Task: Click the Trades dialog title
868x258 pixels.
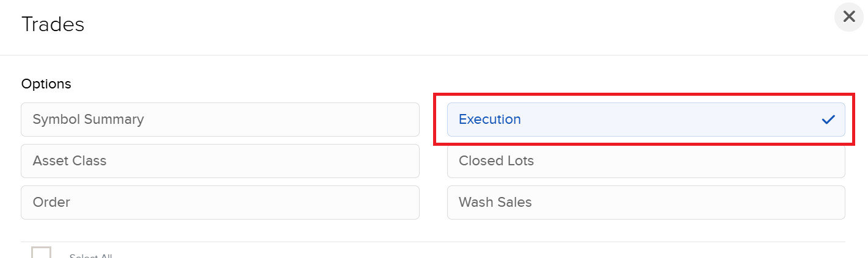Action: point(53,24)
